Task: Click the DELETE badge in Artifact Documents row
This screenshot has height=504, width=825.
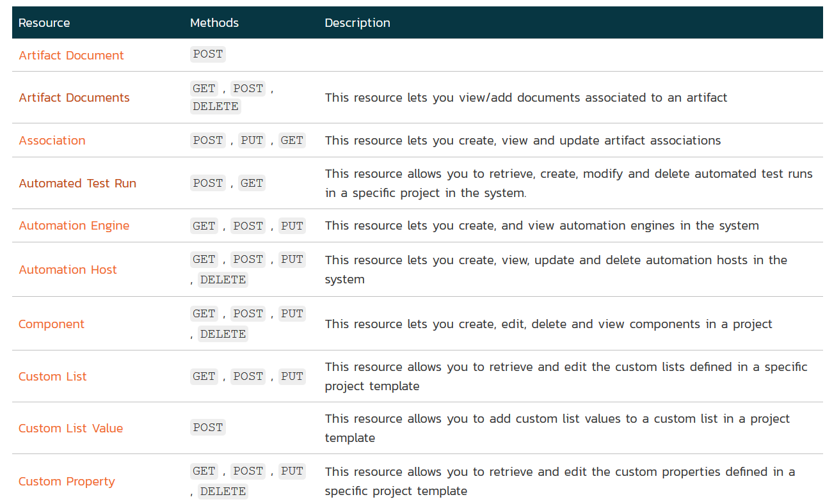Action: coord(216,107)
